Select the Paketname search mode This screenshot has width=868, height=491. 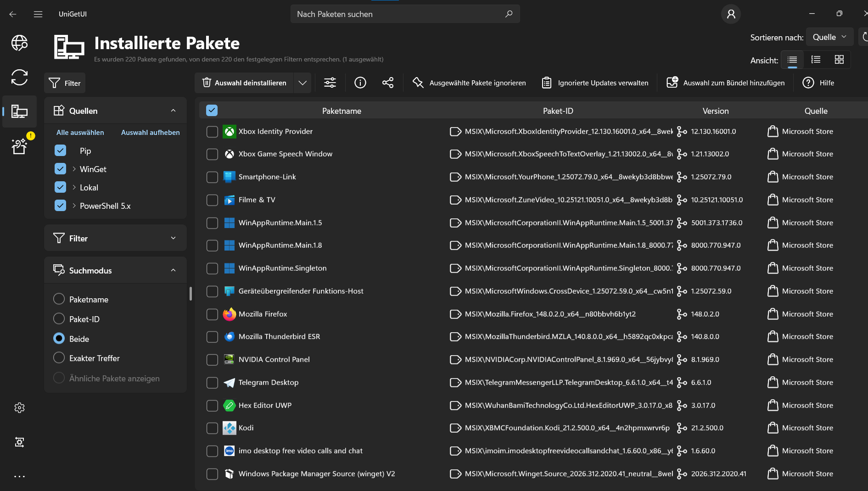point(59,299)
